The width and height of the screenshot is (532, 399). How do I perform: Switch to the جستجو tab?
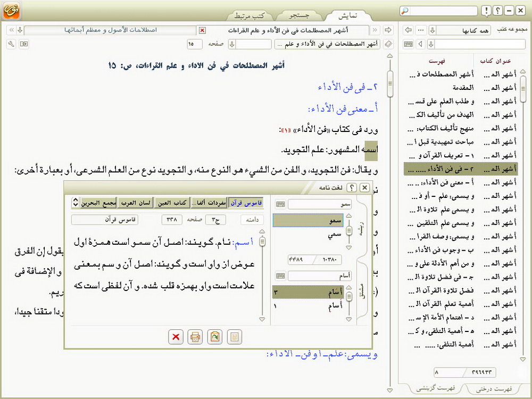tap(299, 15)
